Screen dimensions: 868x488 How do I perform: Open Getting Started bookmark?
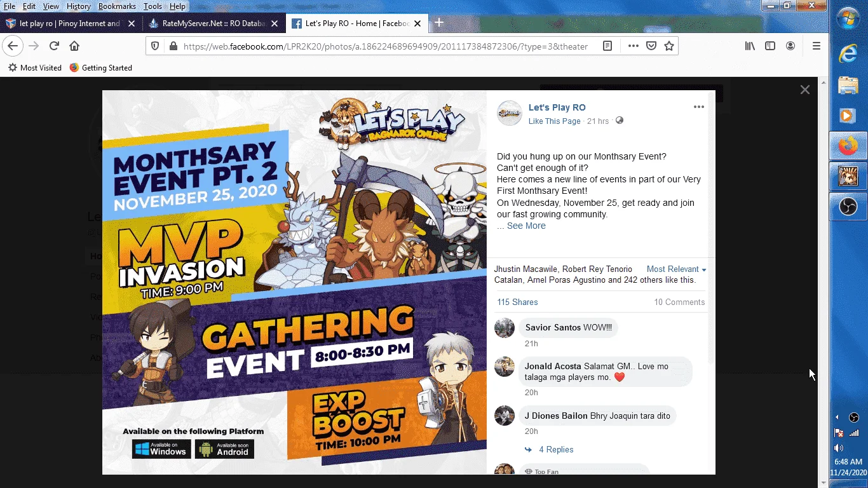point(101,67)
